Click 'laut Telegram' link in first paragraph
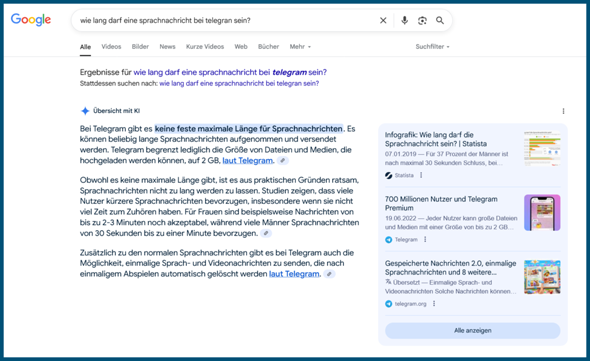 [248, 161]
